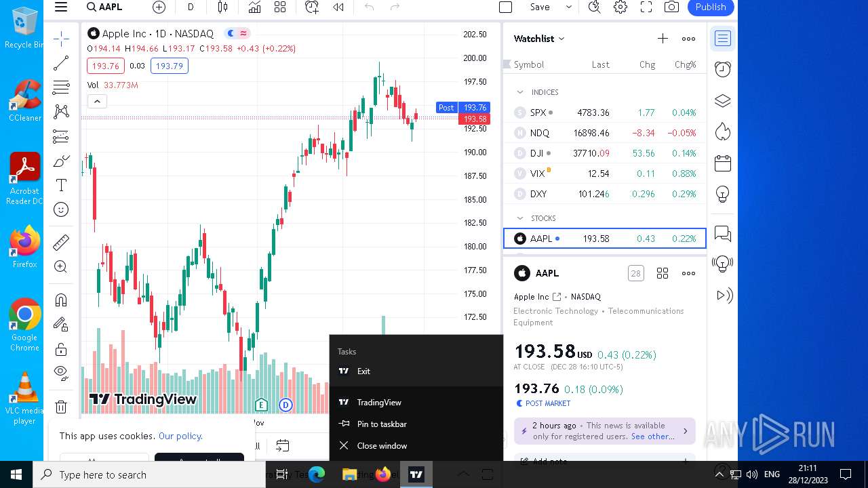Create an alert with the alarm-plus icon
Image resolution: width=868 pixels, height=488 pixels.
(312, 7)
